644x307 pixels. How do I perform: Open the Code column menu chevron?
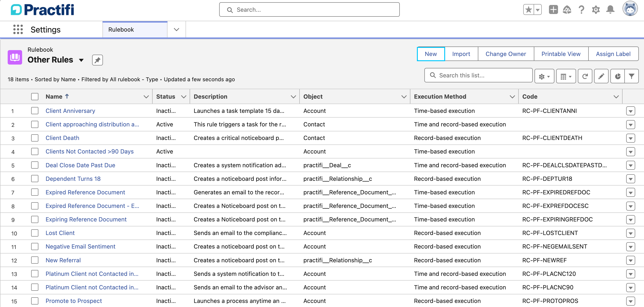(x=616, y=97)
